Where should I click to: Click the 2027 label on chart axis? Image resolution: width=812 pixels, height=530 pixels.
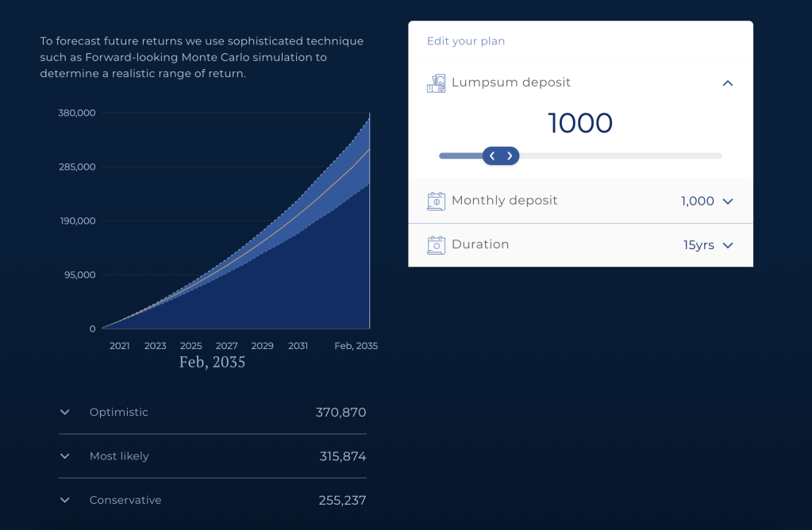click(226, 346)
